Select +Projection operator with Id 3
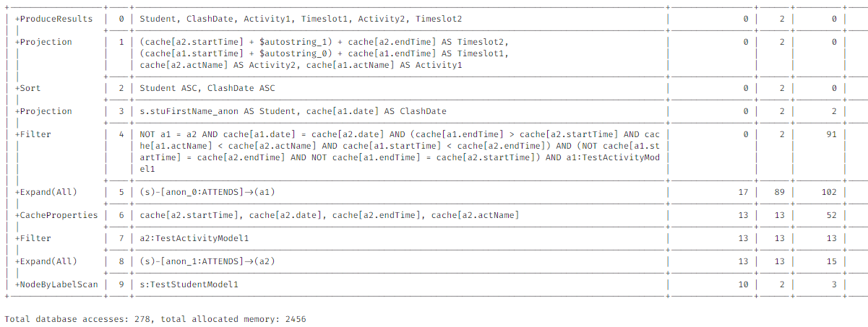Image resolution: width=868 pixels, height=327 pixels. [43, 111]
